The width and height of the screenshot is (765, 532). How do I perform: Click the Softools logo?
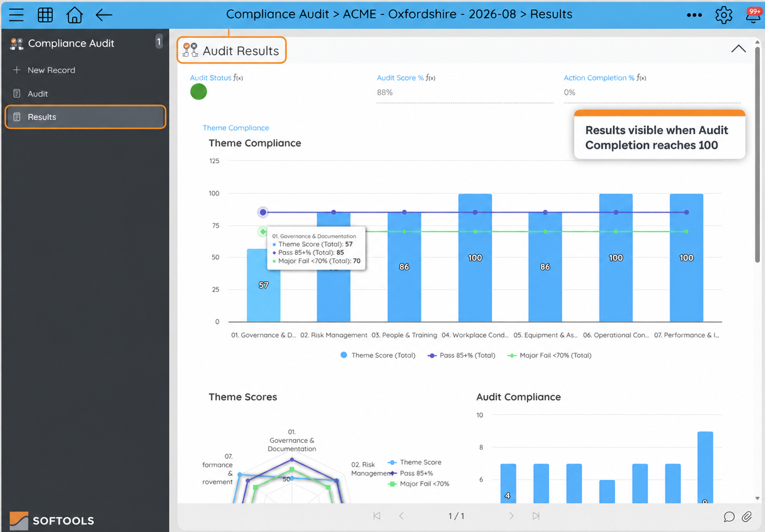[52, 520]
